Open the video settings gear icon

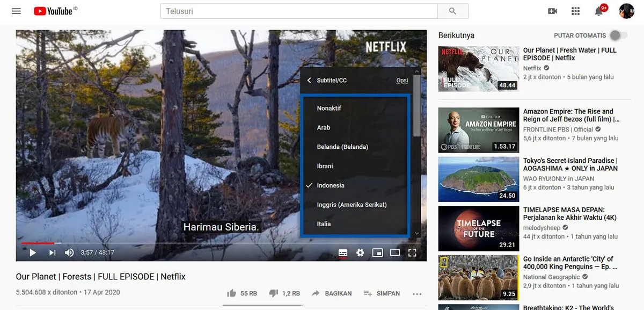[360, 252]
